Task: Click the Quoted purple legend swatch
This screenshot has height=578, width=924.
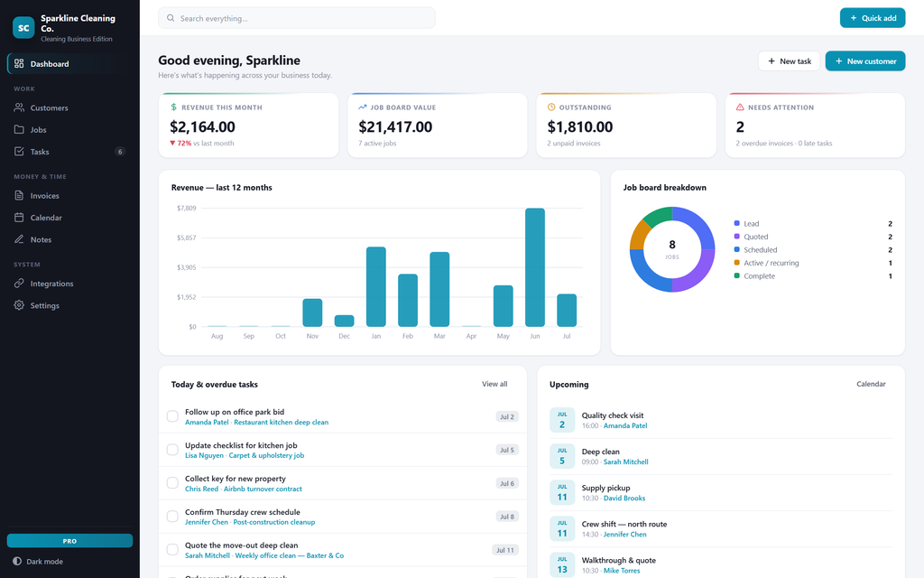Action: tap(736, 236)
